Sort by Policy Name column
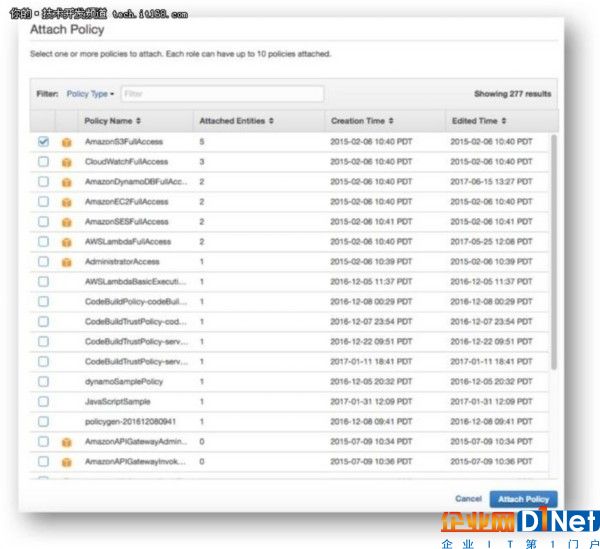Screen dimensions: 600x549 [112, 121]
